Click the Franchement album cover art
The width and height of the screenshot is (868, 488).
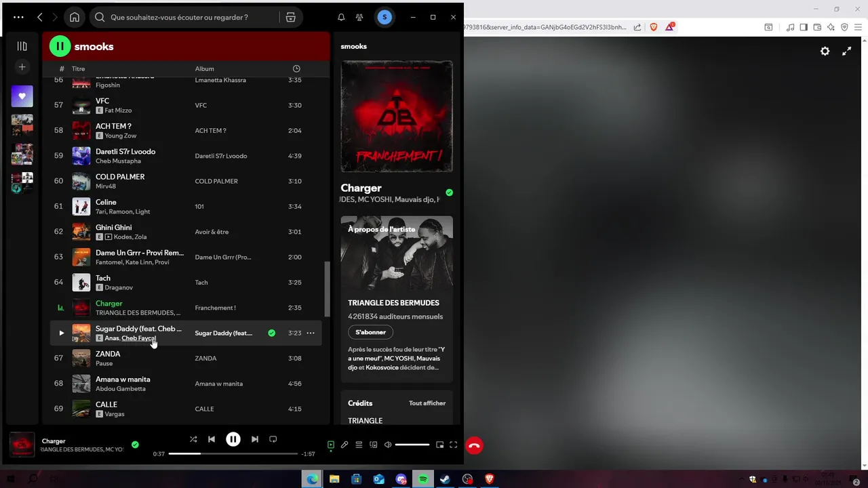point(397,117)
